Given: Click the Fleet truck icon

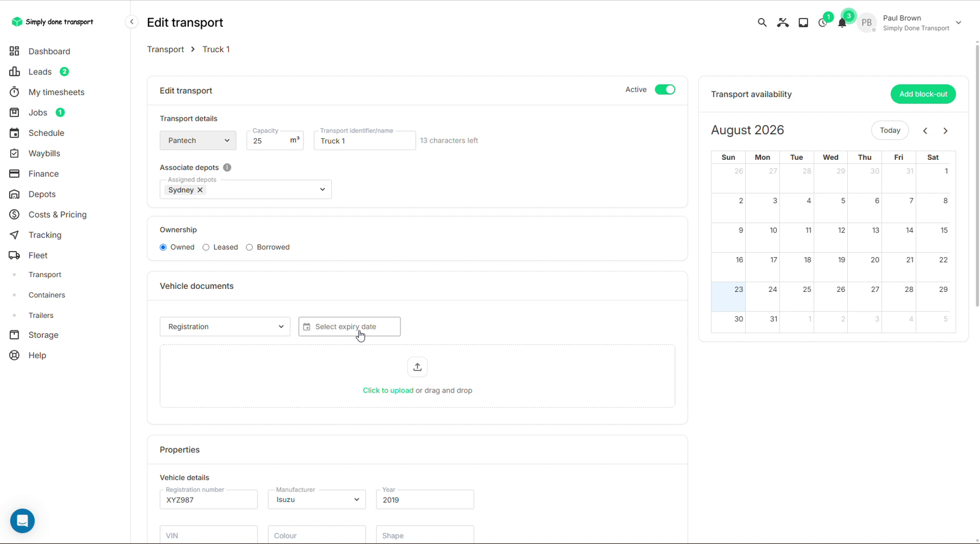Looking at the screenshot, I should click(x=15, y=255).
